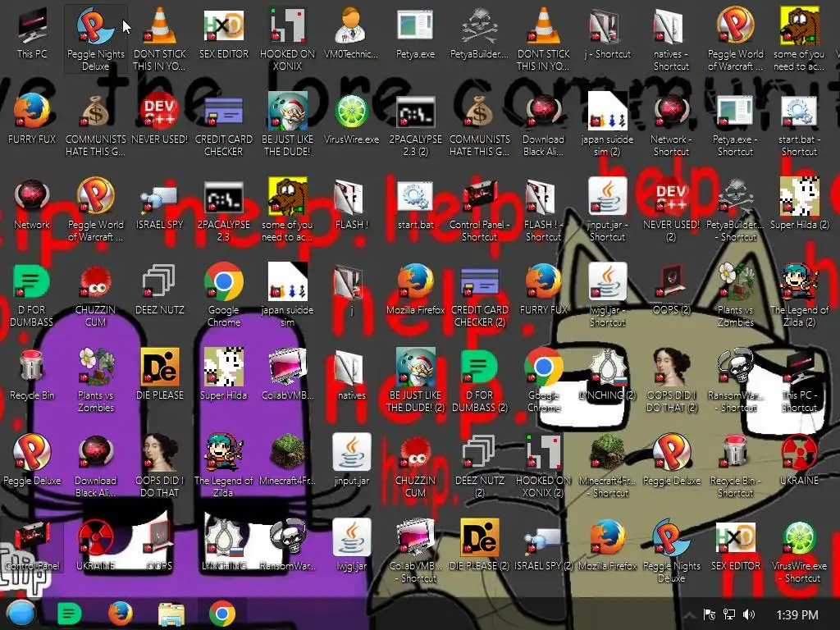Select the HOOKED ON XONIX (2) icon
This screenshot has height=630, width=840.
(x=543, y=466)
